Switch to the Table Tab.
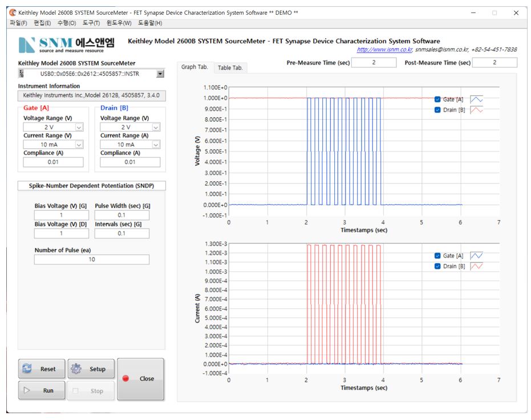 click(230, 68)
